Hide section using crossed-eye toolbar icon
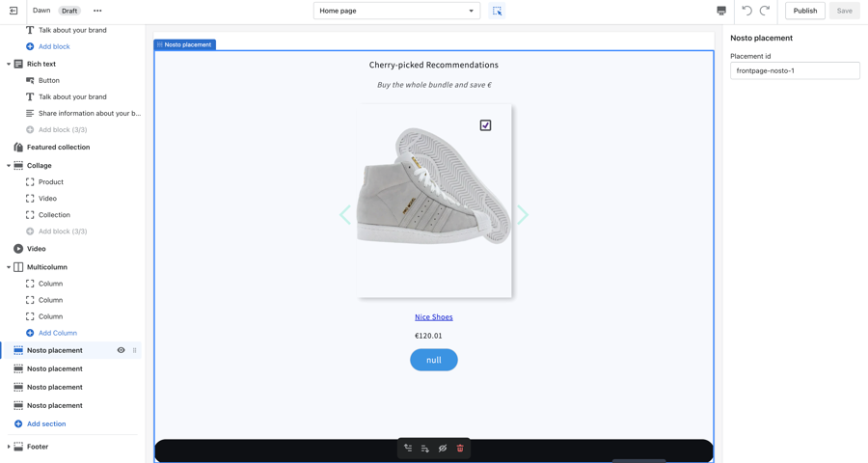Image resolution: width=868 pixels, height=463 pixels. (443, 449)
